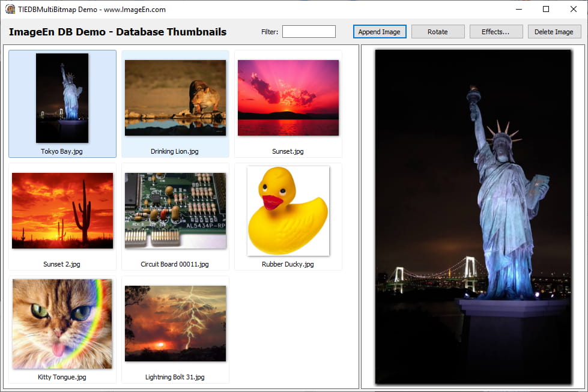Close the TIEDBMultiBitmap Demo window
588x392 pixels.
[x=574, y=10]
